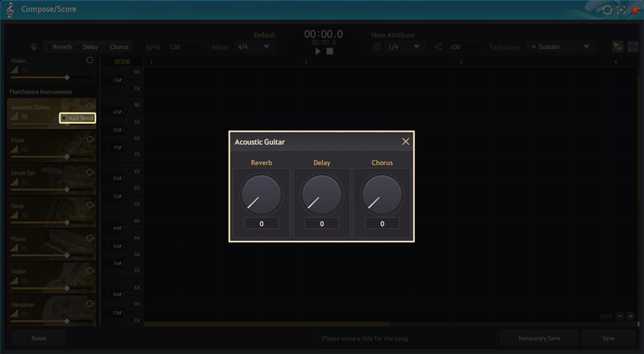
Task: Click the refresh icon in title bar
Action: pyautogui.click(x=607, y=10)
